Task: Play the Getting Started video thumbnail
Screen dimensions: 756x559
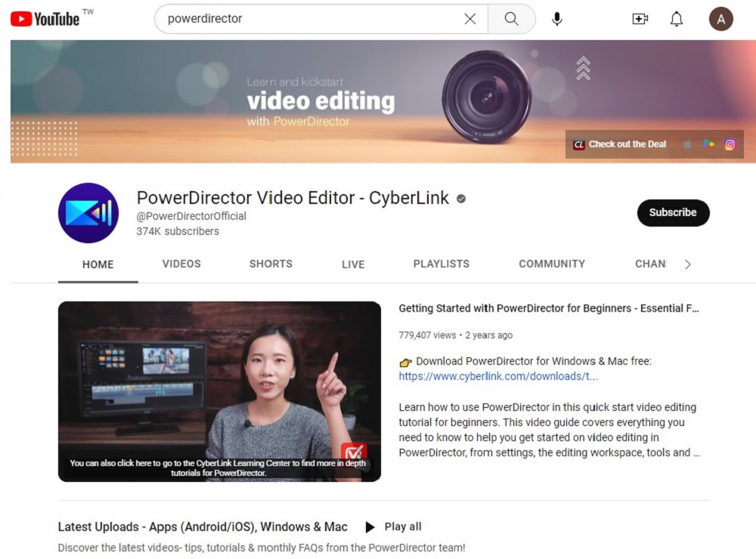Action: pos(219,391)
